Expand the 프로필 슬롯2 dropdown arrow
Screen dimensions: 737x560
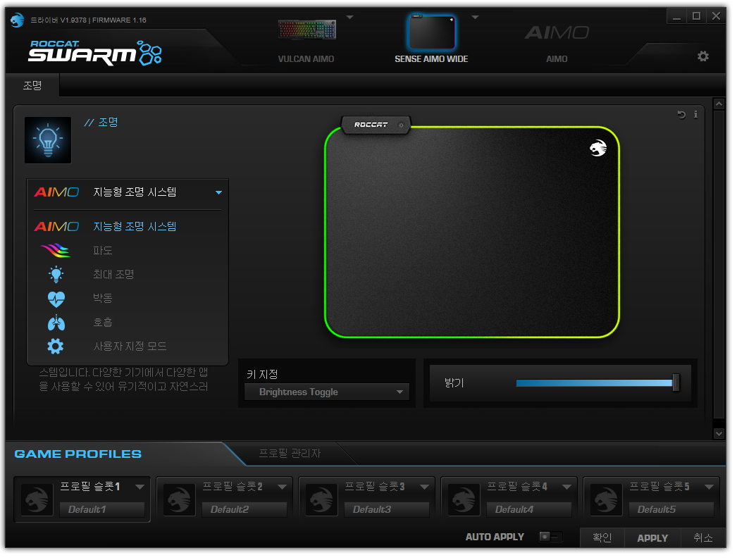(x=283, y=489)
